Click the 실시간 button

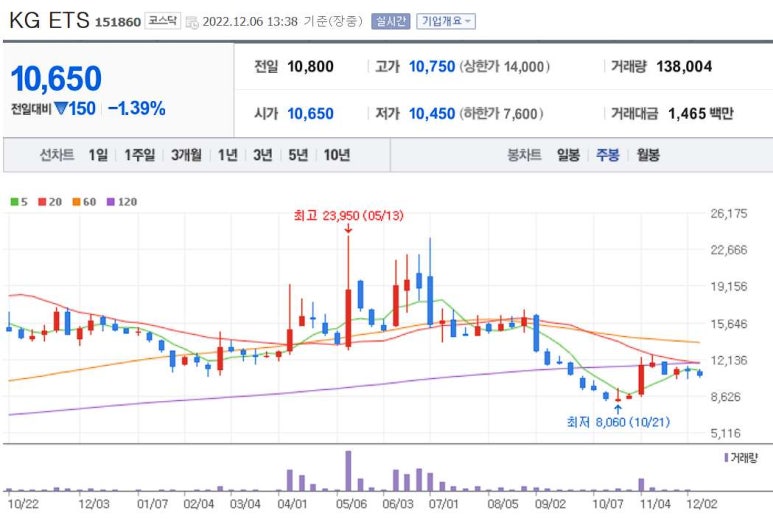click(390, 21)
